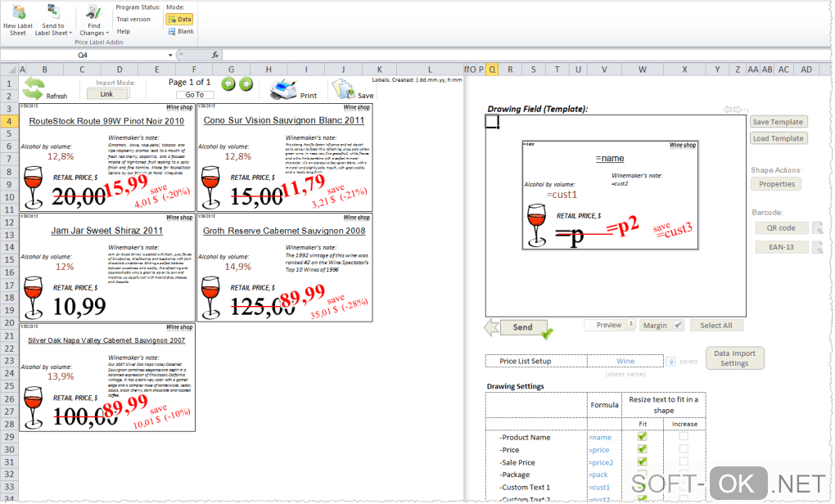The height and width of the screenshot is (504, 835).
Task: Select Blank mode in the ribbon
Action: click(181, 31)
